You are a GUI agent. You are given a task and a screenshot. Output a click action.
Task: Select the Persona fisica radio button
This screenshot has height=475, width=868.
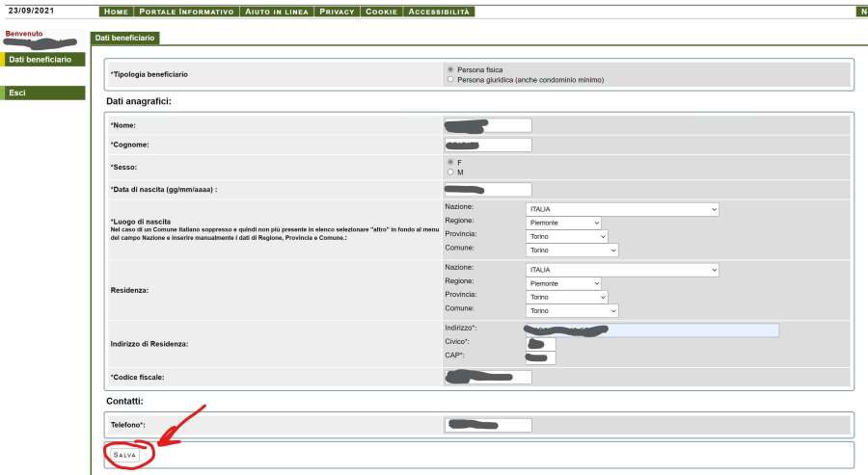[450, 69]
